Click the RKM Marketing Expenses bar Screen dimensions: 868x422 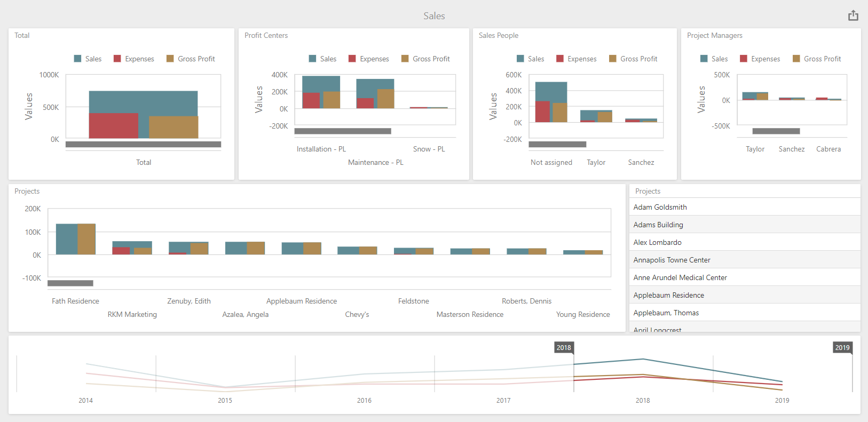pyautogui.click(x=121, y=251)
